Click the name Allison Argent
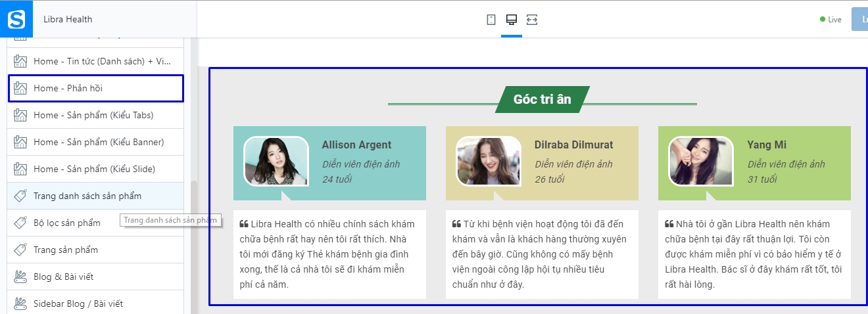This screenshot has height=314, width=868. (356, 145)
